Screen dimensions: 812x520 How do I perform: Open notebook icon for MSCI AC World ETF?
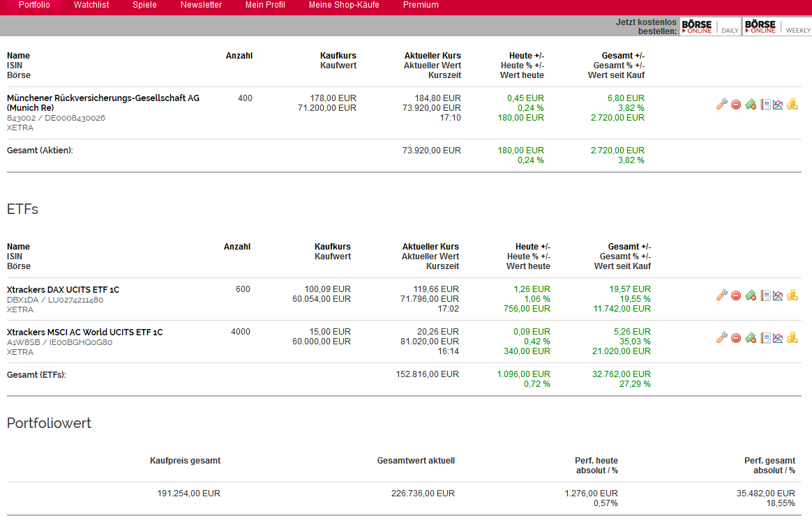click(x=765, y=338)
